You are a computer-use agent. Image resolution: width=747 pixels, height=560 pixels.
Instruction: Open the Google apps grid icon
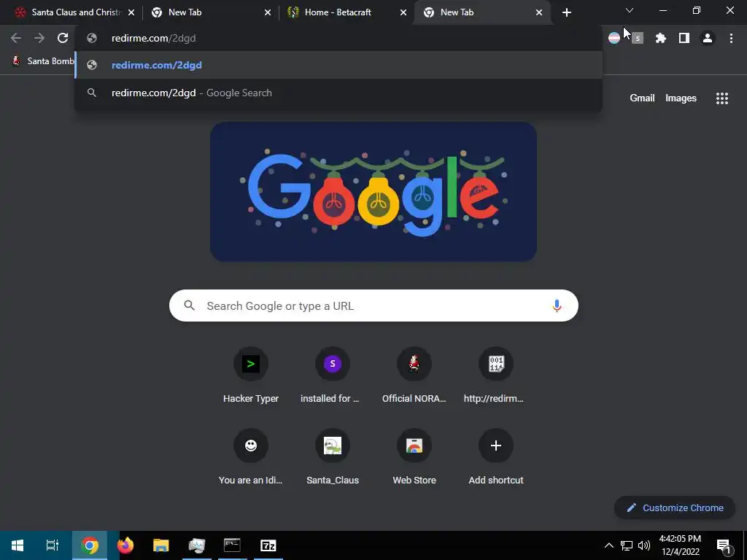722,98
